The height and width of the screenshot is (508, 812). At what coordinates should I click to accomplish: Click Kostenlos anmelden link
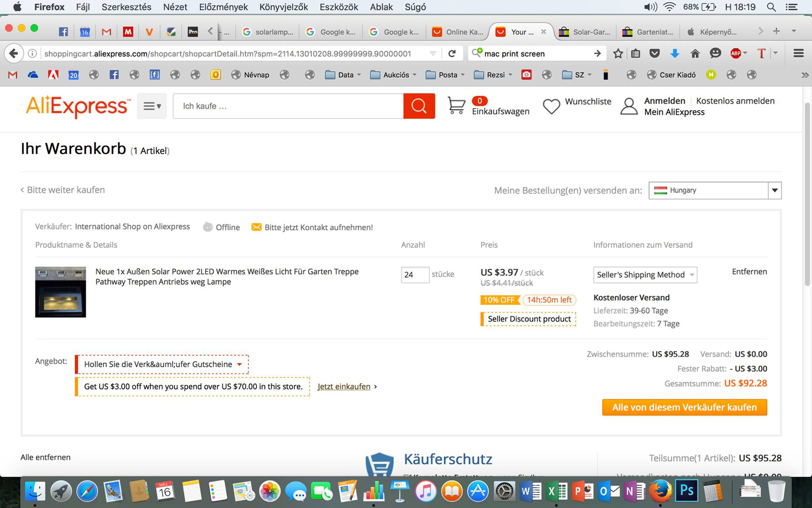(x=735, y=101)
